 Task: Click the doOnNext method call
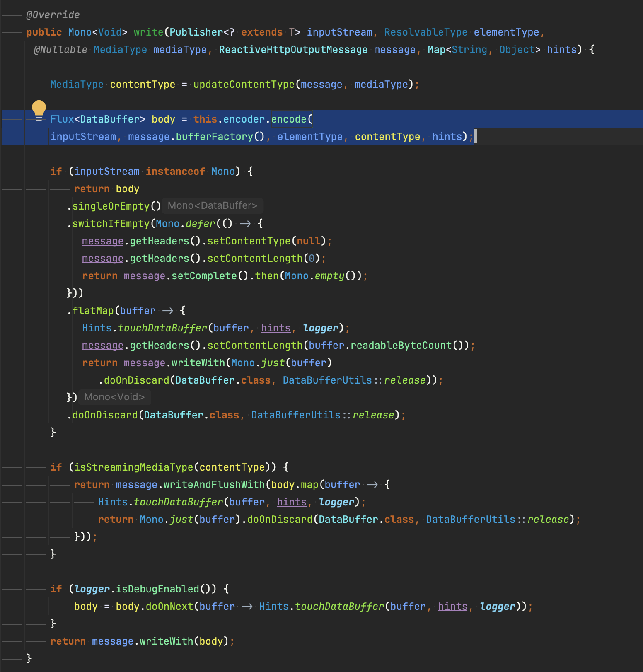[x=169, y=607]
